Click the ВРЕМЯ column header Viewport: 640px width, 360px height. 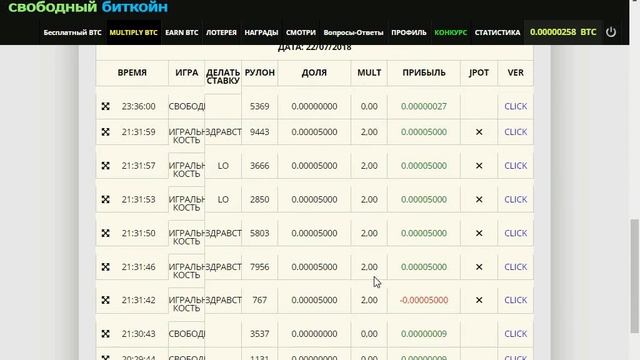click(132, 73)
